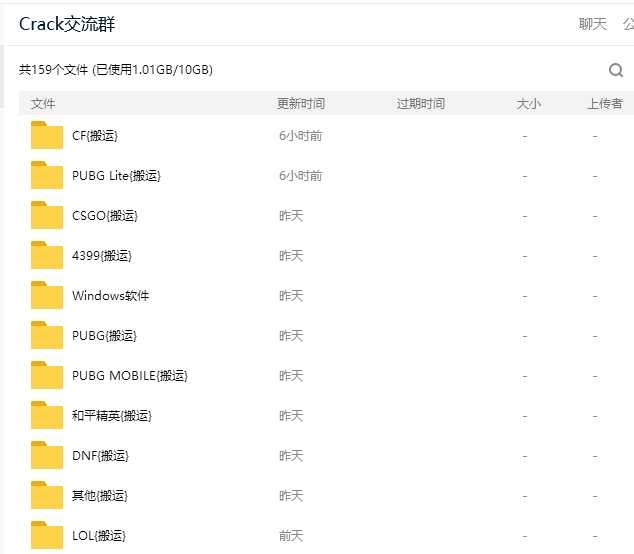Screen dimensions: 634x554
Task: Open the 和平精英{搬运} folder icon
Action: pos(47,415)
